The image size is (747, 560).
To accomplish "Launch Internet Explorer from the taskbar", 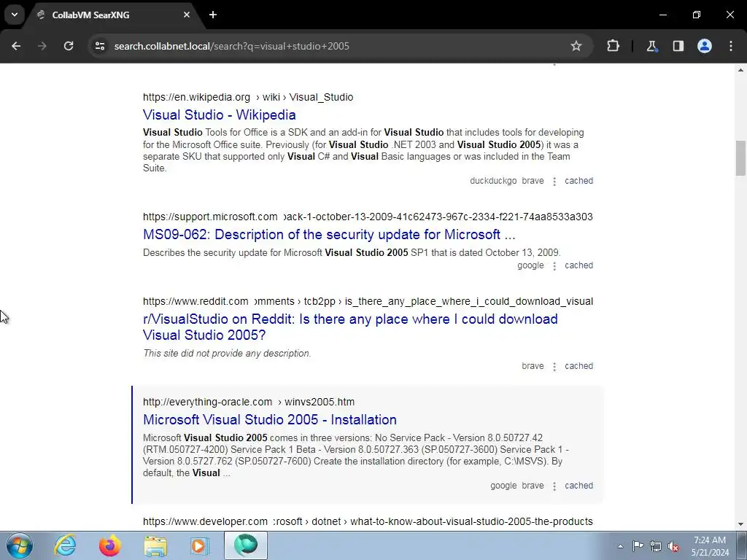I will [x=65, y=545].
